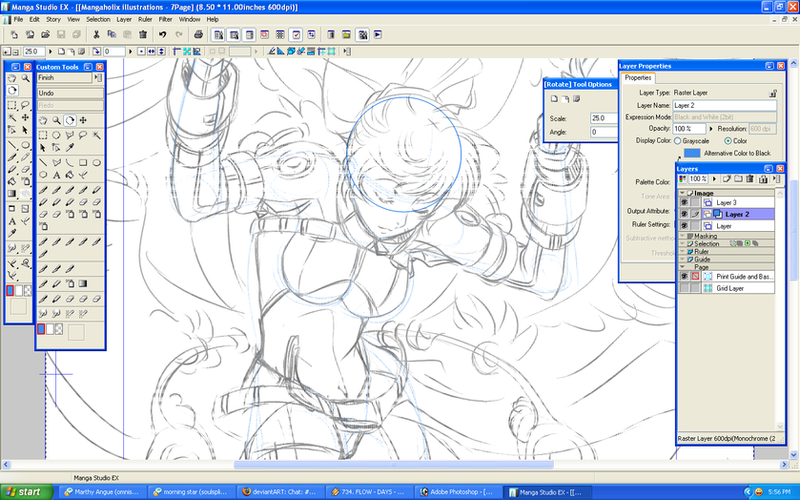
Task: Hide Layer 3 using its eye icon
Action: pos(684,203)
